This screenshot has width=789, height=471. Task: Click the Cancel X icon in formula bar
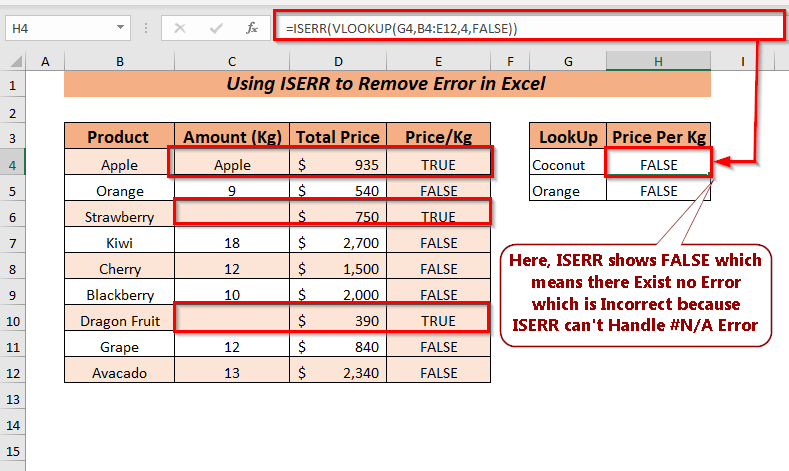tap(181, 30)
